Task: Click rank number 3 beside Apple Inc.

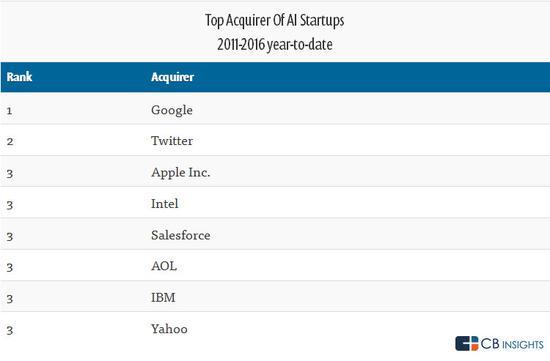Action: pos(10,174)
